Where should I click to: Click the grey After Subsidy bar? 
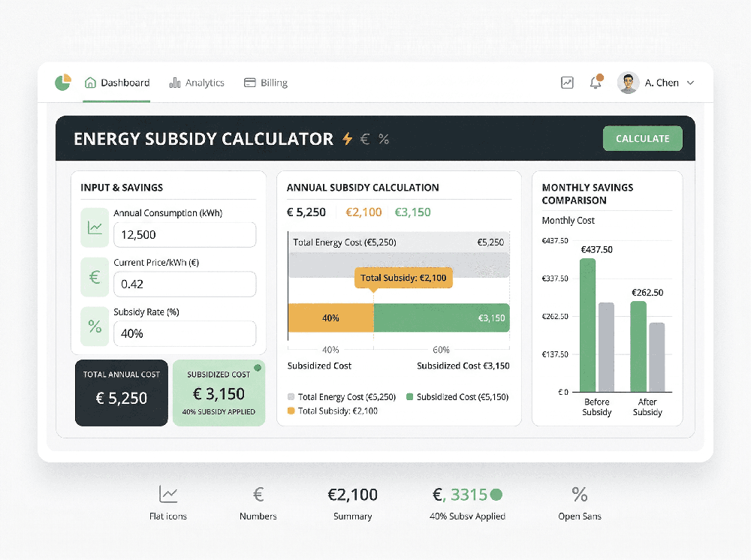coord(657,357)
